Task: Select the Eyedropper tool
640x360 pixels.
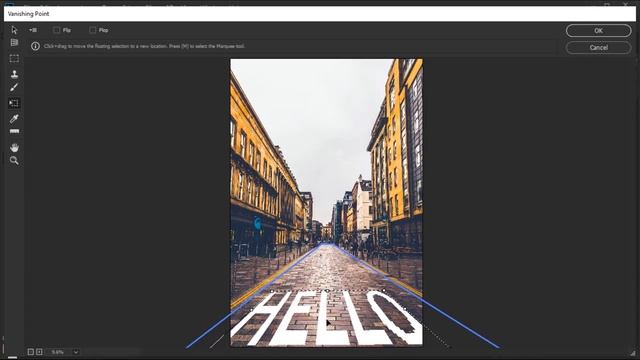Action: click(x=14, y=118)
